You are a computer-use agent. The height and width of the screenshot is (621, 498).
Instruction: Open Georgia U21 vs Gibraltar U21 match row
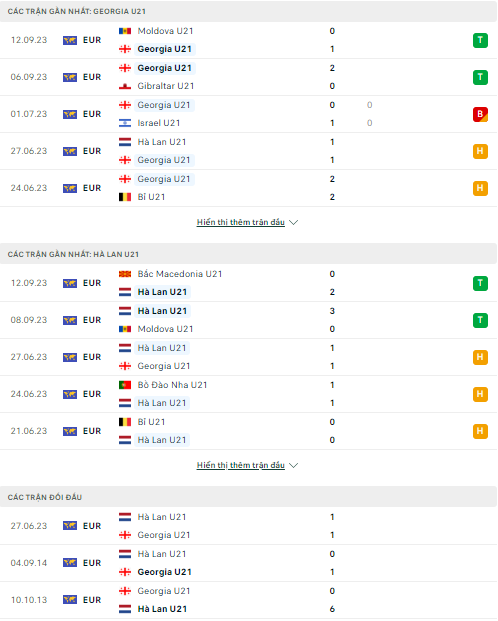click(248, 77)
